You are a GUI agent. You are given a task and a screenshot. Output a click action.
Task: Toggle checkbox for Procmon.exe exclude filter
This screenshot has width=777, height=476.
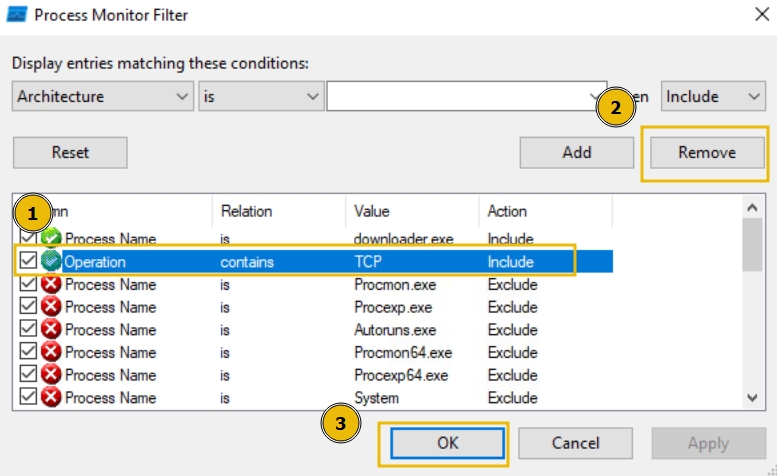click(x=28, y=284)
